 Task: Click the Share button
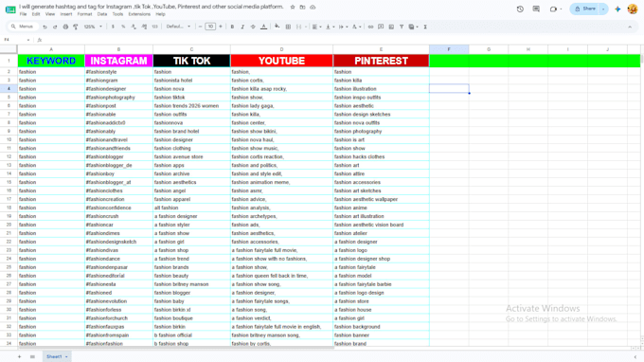[x=585, y=9]
